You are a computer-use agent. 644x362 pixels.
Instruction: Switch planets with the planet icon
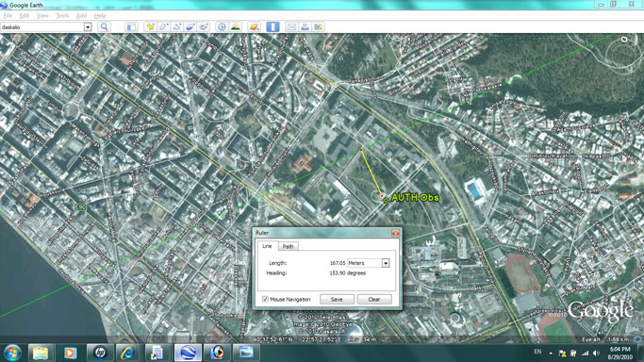click(255, 27)
